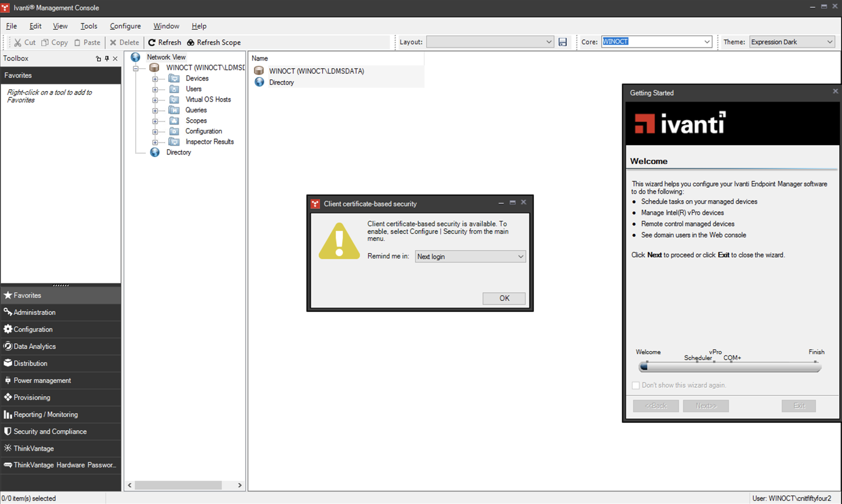The height and width of the screenshot is (504, 842).
Task: Click the Refresh arrow icon
Action: tap(152, 42)
